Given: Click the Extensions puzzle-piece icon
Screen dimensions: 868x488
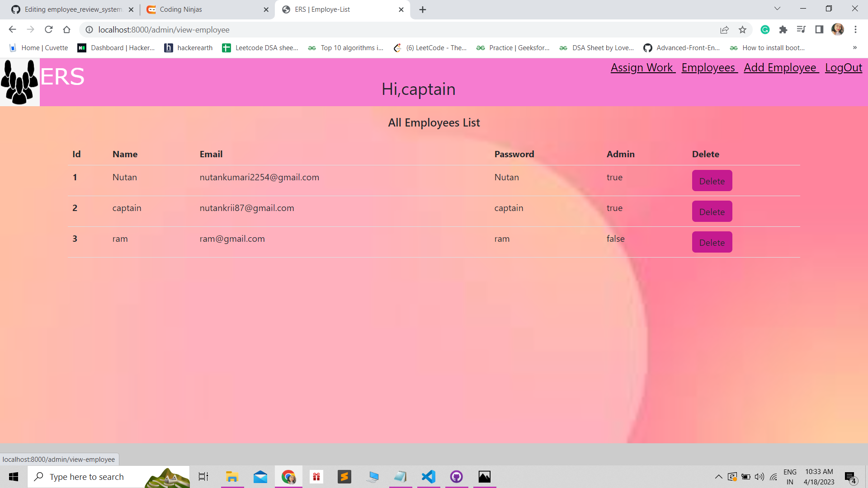Looking at the screenshot, I should coord(783,29).
